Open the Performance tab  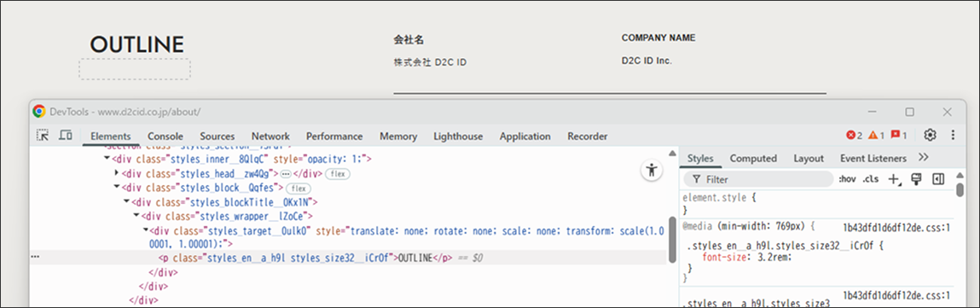pyautogui.click(x=334, y=137)
